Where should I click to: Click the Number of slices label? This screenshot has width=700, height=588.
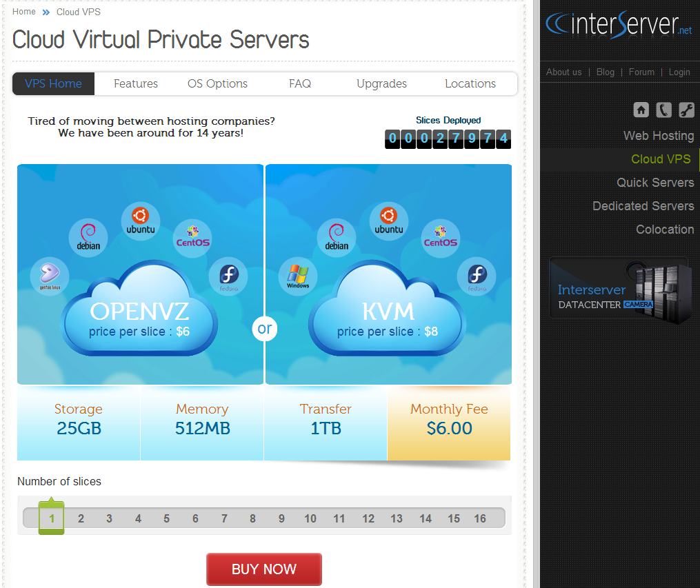point(59,481)
